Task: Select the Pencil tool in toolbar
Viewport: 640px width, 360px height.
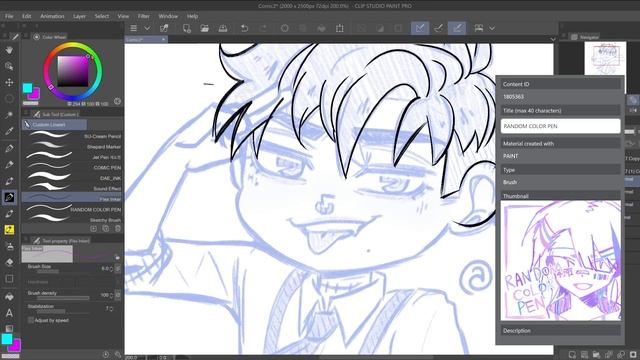Action: point(9,164)
